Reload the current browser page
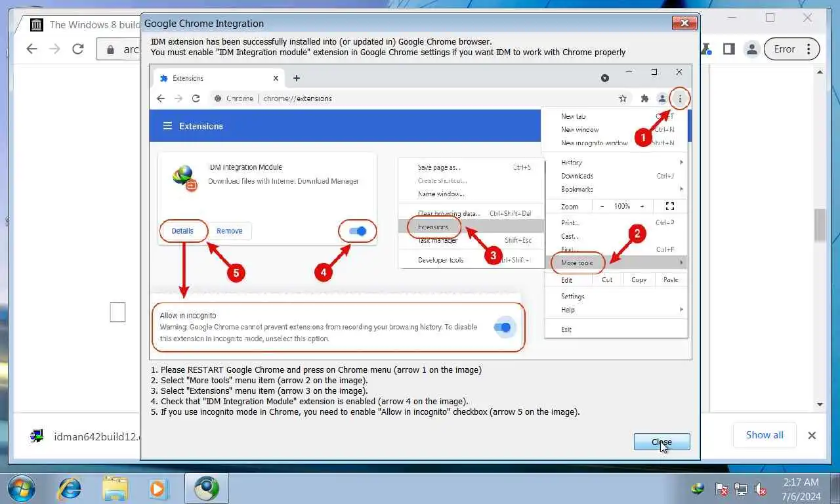This screenshot has height=504, width=840. 78,49
